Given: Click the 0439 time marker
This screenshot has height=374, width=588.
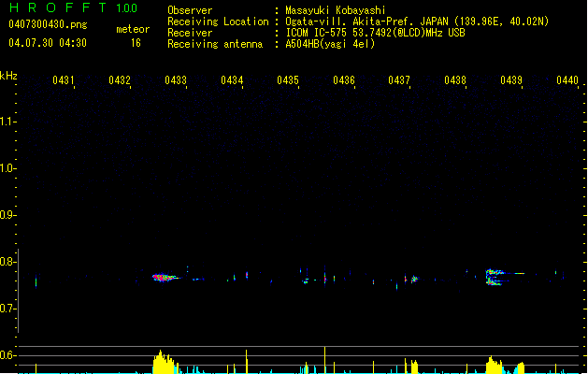Looking at the screenshot, I should click(x=511, y=79).
